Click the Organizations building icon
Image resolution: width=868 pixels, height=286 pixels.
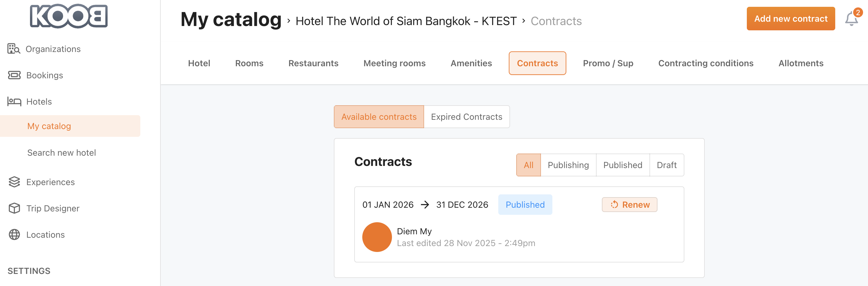click(x=14, y=49)
